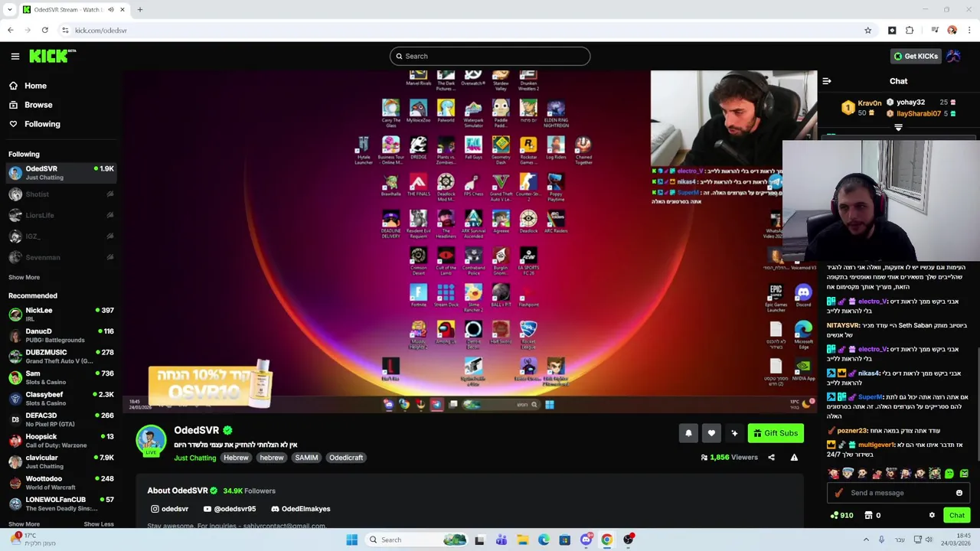Click the notification bell for OdedSVR
Screen dimensions: 980x551
688,433
